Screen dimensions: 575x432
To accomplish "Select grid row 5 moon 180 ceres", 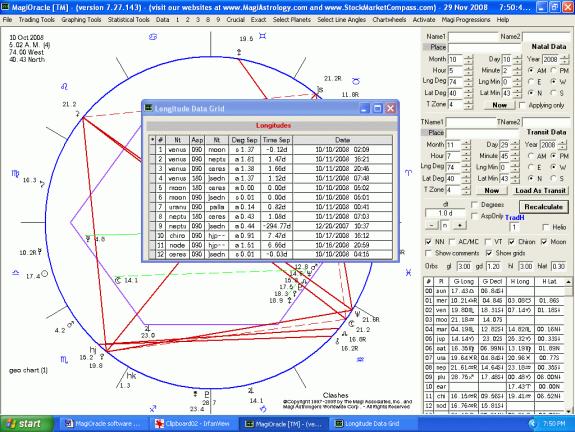I will point(271,188).
